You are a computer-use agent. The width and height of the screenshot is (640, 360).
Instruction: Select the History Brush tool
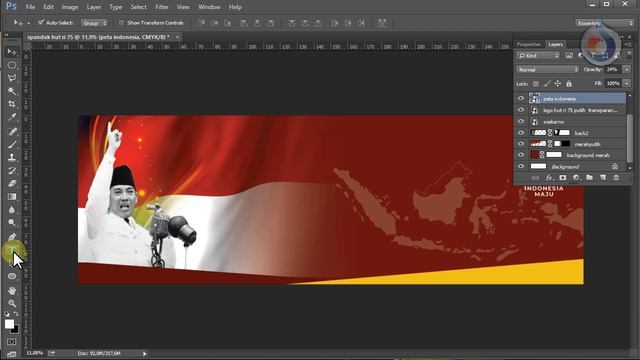tap(12, 171)
